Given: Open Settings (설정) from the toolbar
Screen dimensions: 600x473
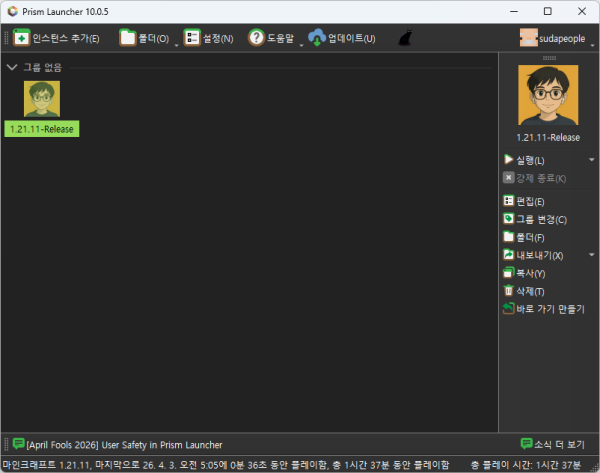Looking at the screenshot, I should click(x=193, y=38).
